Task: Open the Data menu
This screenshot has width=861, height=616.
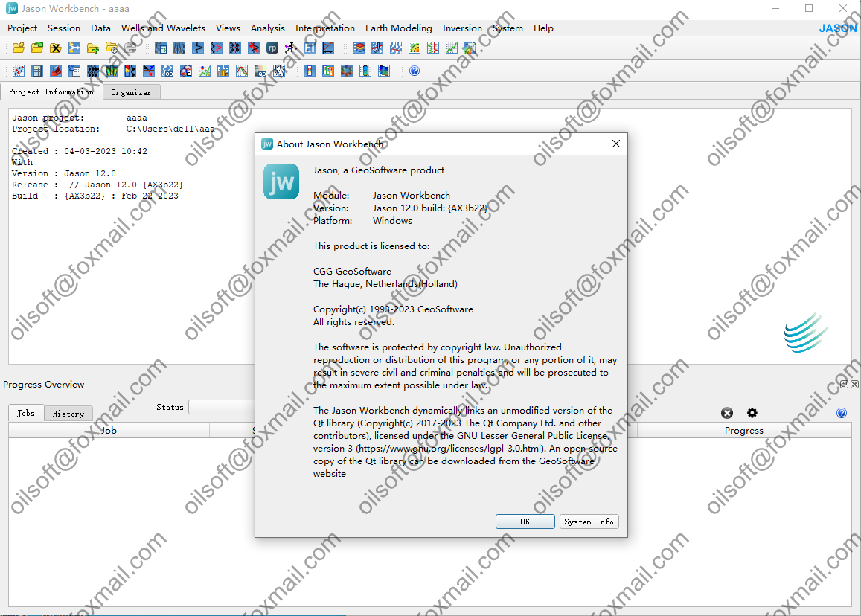Action: pos(100,28)
